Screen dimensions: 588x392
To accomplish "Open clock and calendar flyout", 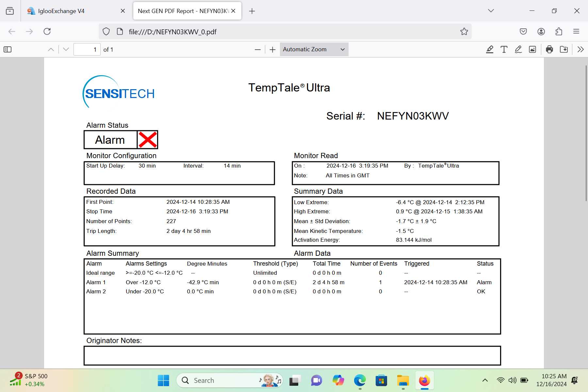I will coord(551,380).
